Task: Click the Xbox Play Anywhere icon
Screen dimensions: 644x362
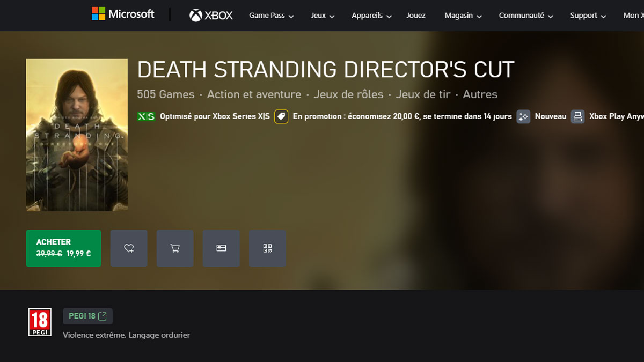Action: pyautogui.click(x=577, y=116)
